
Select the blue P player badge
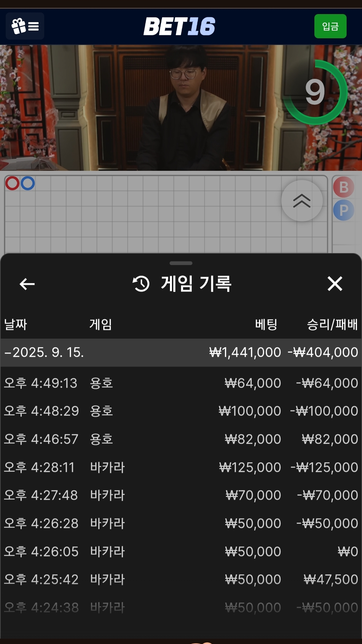[x=344, y=210]
